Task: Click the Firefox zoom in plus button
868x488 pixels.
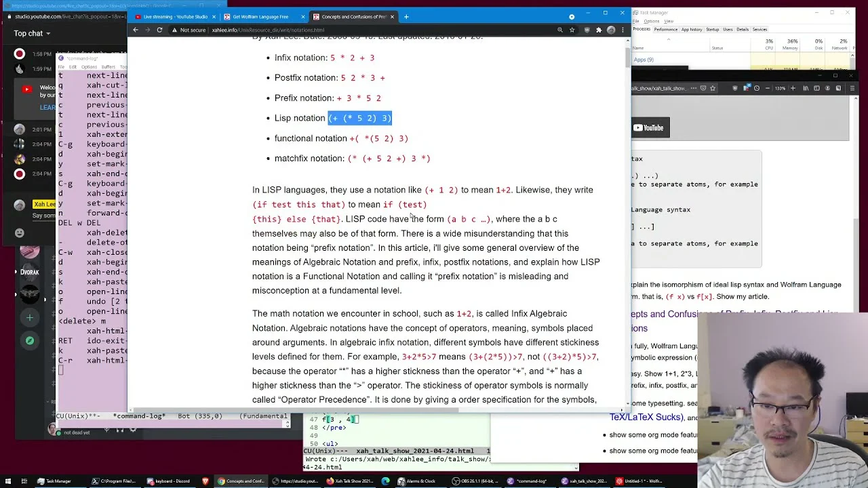Action: click(x=793, y=88)
